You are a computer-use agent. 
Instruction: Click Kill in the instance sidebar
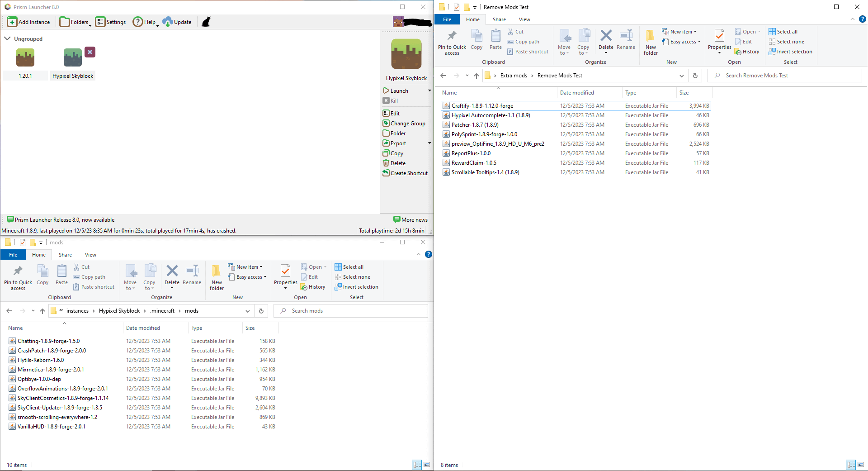tap(391, 100)
